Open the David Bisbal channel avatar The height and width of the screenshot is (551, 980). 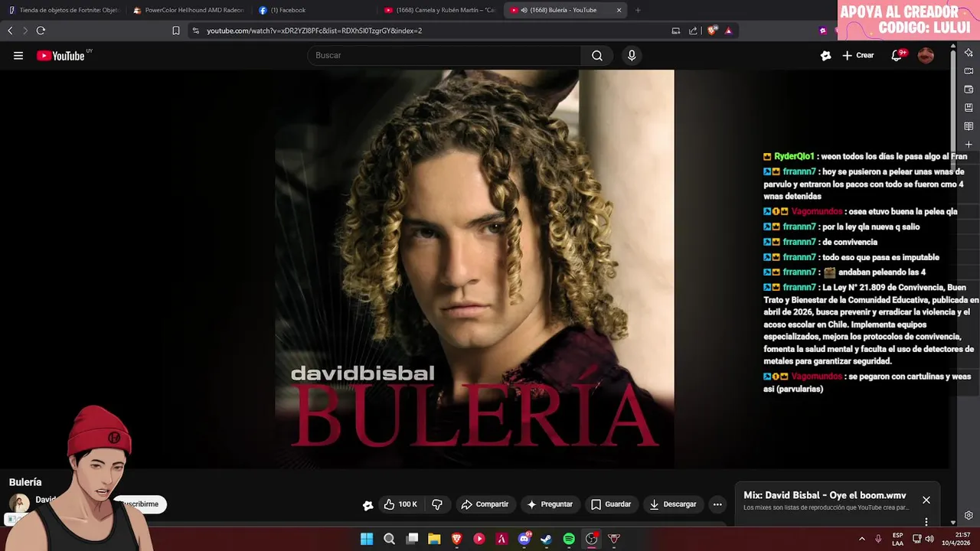pos(19,504)
